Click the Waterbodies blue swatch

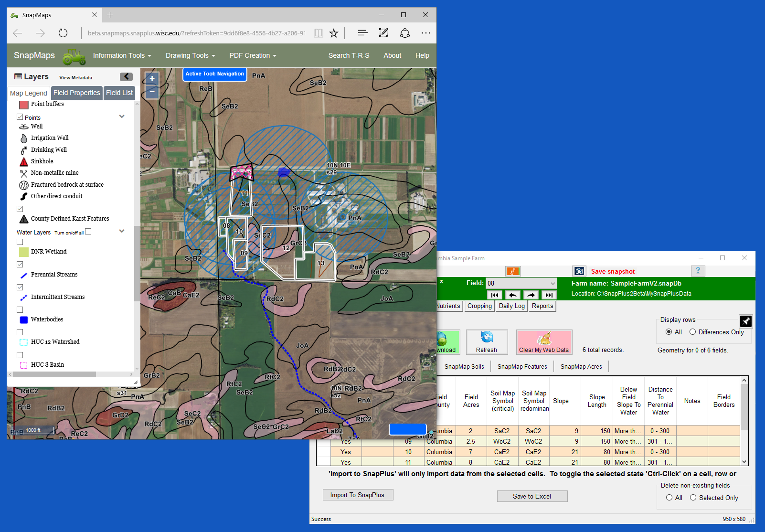pos(23,319)
